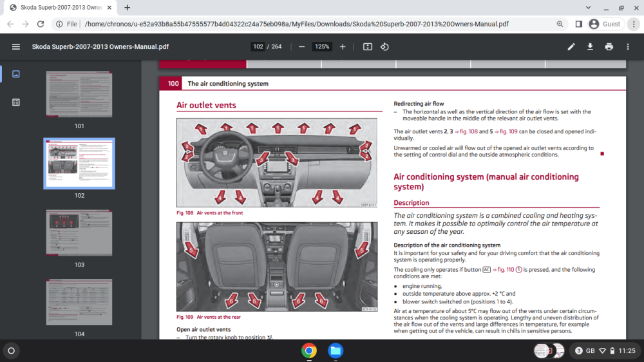Go back to previous page in browser
Viewport: 644px width, 362px height.
point(10,24)
